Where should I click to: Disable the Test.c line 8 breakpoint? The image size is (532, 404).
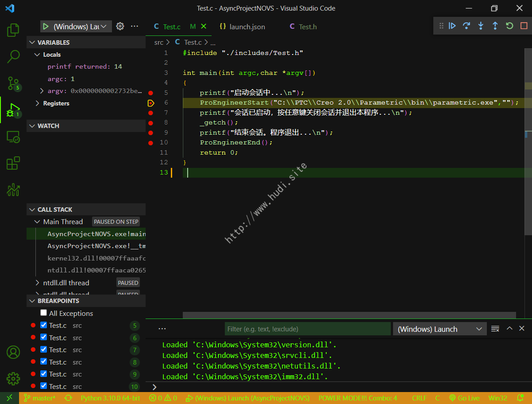click(x=43, y=361)
